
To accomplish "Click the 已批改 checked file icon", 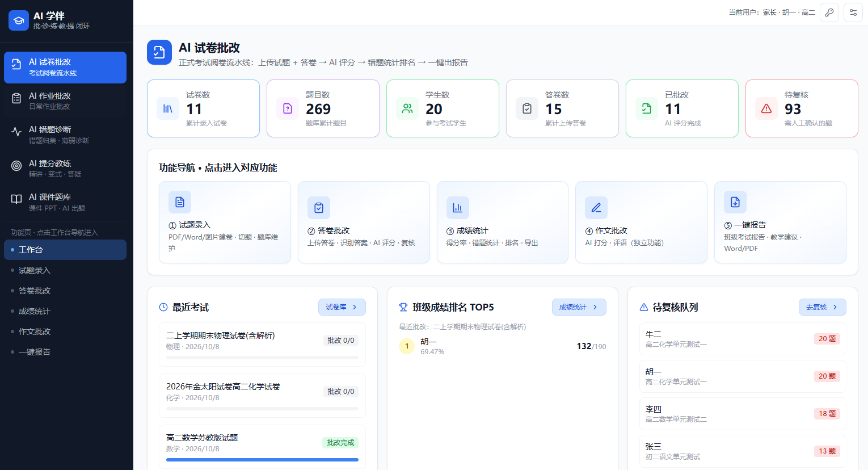I will point(647,108).
